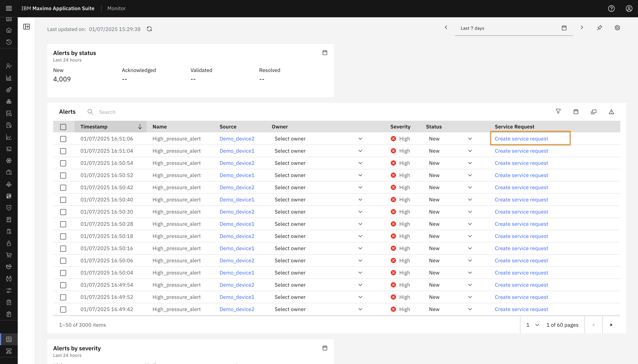Open calendar on Alerts by status card

tap(325, 53)
